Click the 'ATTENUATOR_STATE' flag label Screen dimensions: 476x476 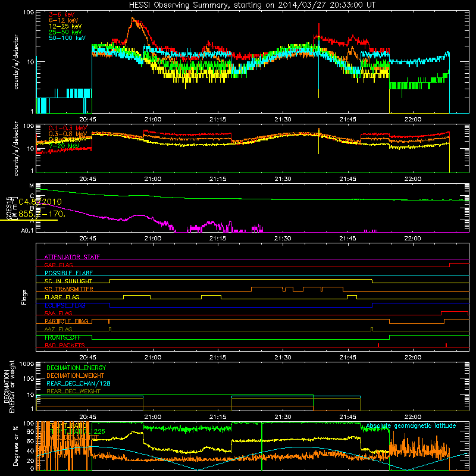click(72, 257)
